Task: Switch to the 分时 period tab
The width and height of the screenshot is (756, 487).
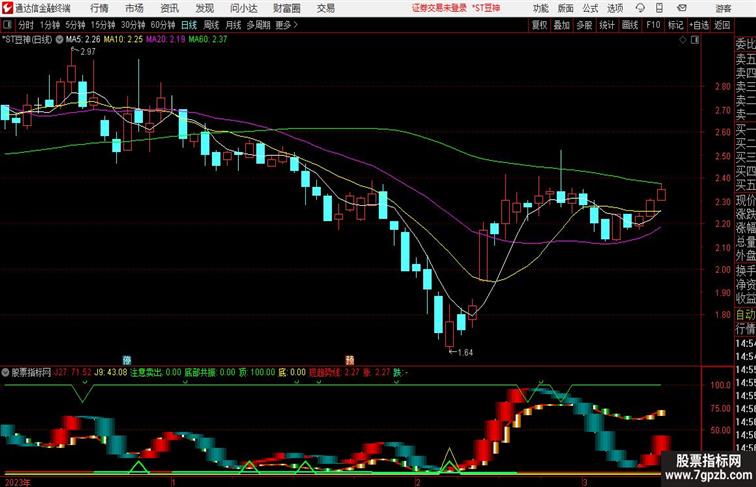Action: tap(26, 25)
